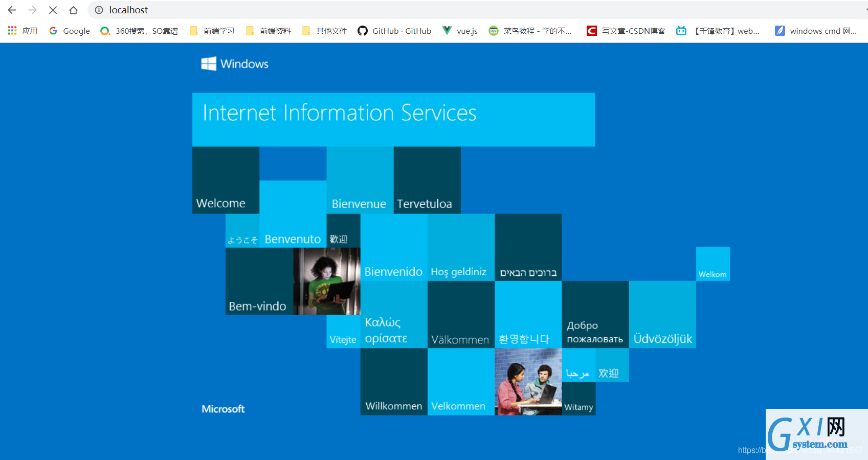Click the Hebrew ברוכים הבאים tile

click(528, 248)
